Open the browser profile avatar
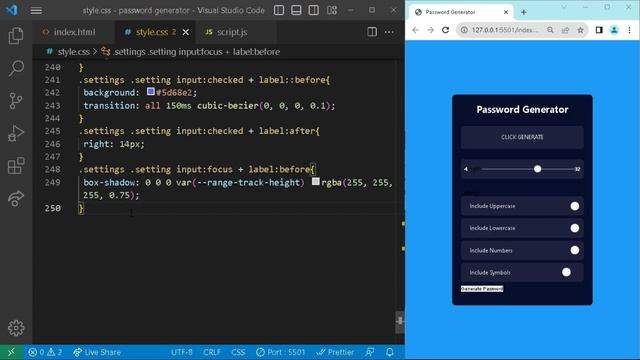640x360 pixels. tap(614, 30)
